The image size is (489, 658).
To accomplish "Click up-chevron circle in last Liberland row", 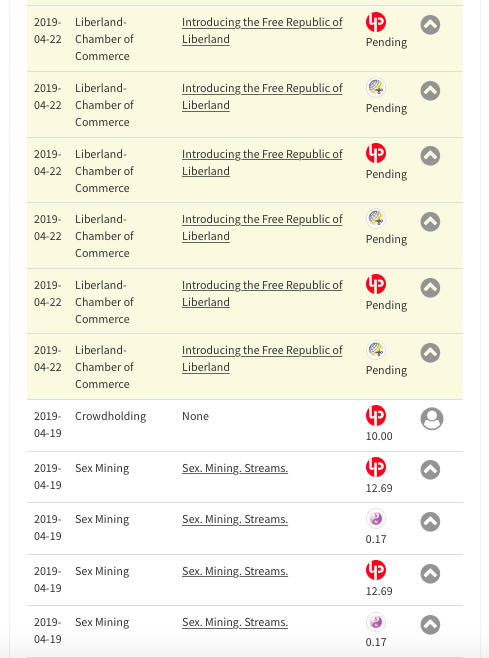I will click(430, 352).
